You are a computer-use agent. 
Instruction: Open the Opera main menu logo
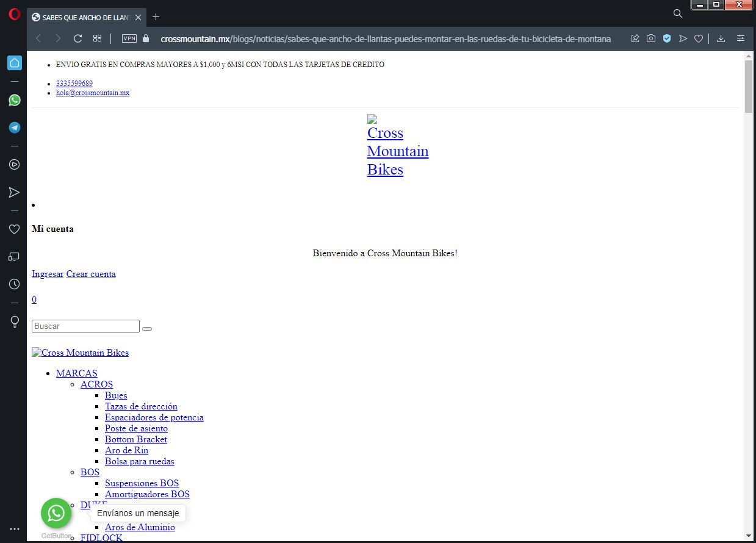pos(14,15)
